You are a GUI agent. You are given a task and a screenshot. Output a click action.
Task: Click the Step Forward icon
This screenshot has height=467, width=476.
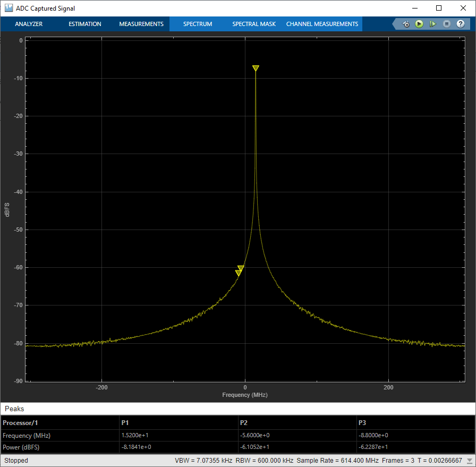tap(433, 24)
